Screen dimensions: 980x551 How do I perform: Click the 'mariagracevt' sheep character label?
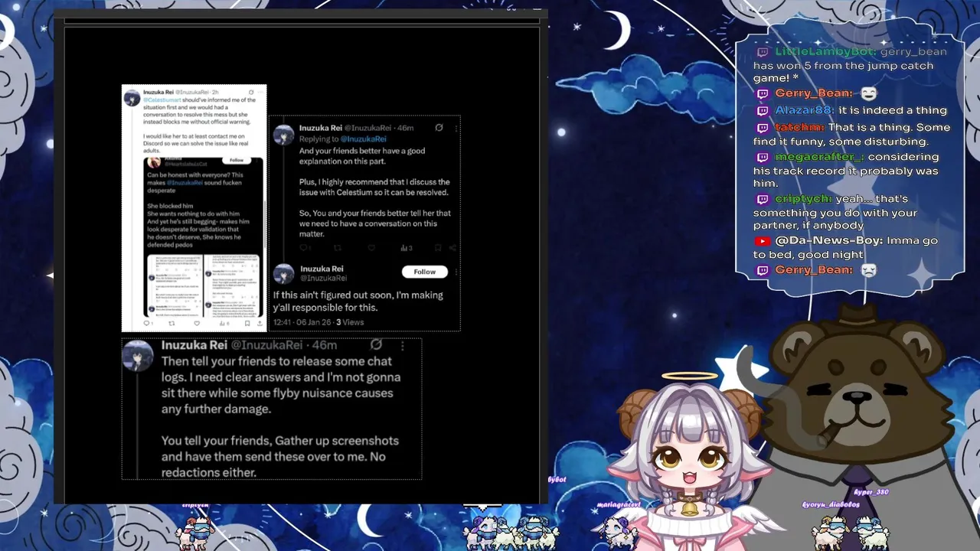coord(619,505)
